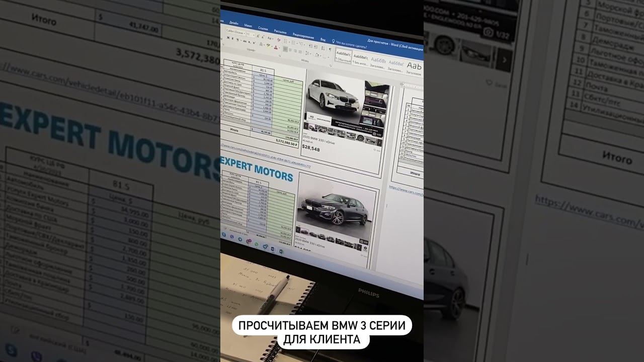The height and width of the screenshot is (362, 644).
Task: Apply bulleted list
Action: pos(285,41)
